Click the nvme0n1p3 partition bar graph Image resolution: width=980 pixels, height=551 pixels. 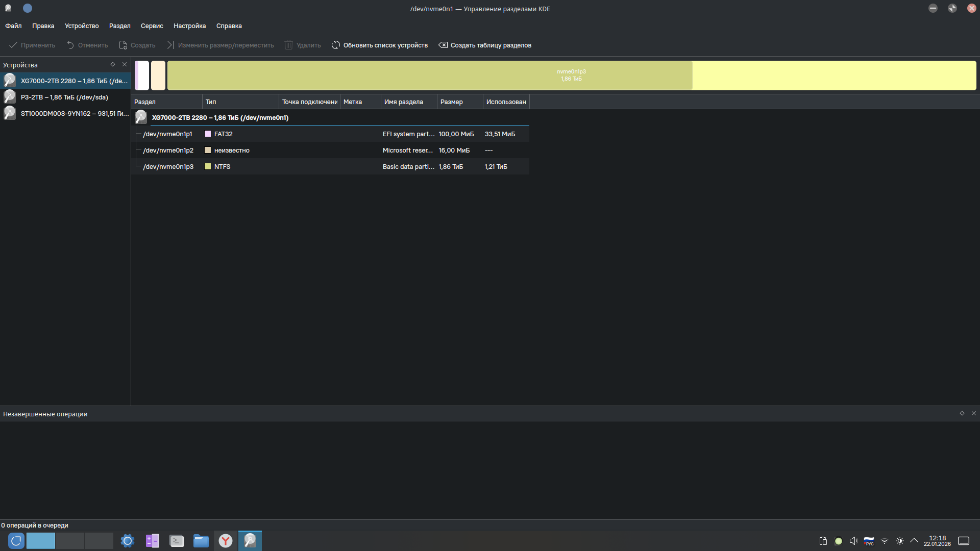click(571, 76)
